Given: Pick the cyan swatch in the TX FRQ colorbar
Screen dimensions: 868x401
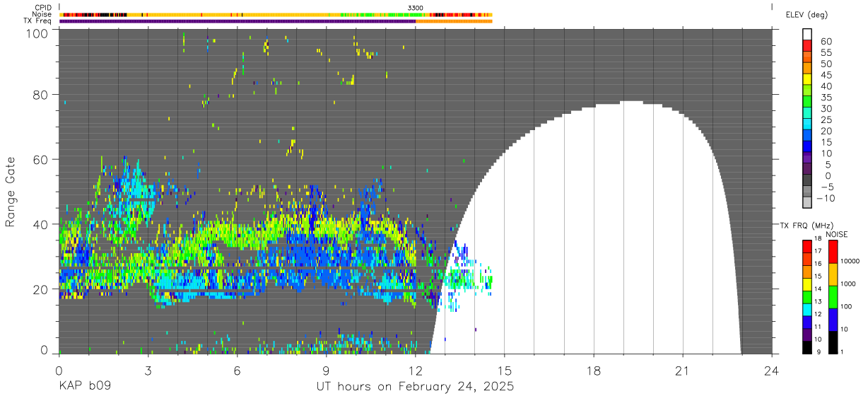Looking at the screenshot, I should coord(807,310).
